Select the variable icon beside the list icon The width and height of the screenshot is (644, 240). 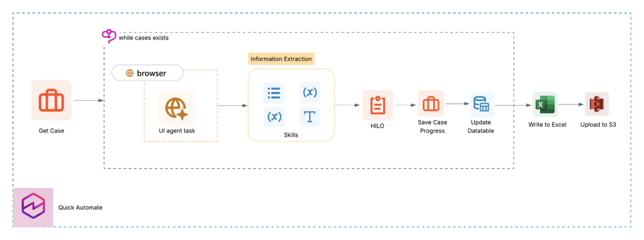[309, 93]
